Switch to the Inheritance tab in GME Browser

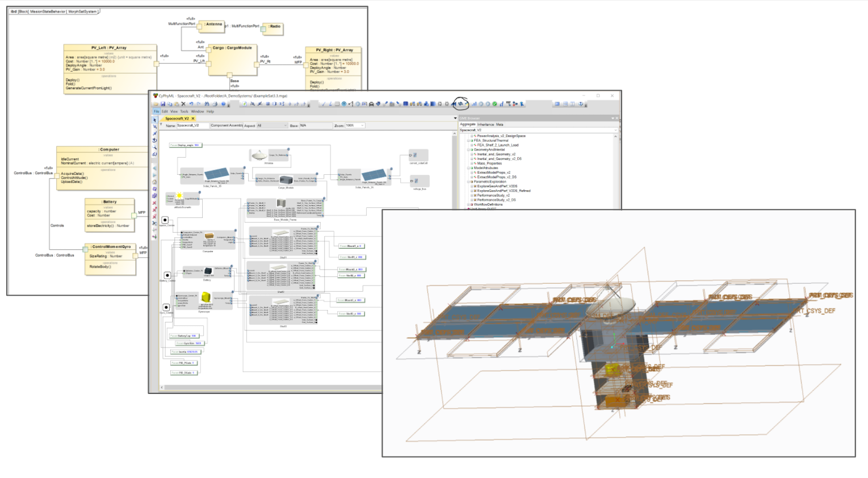[x=485, y=124]
